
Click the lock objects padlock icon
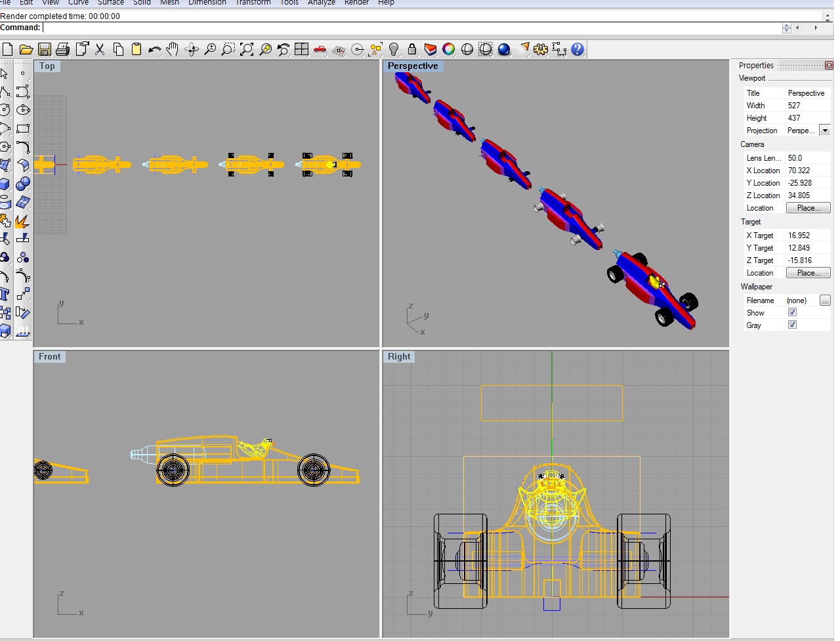coord(412,49)
